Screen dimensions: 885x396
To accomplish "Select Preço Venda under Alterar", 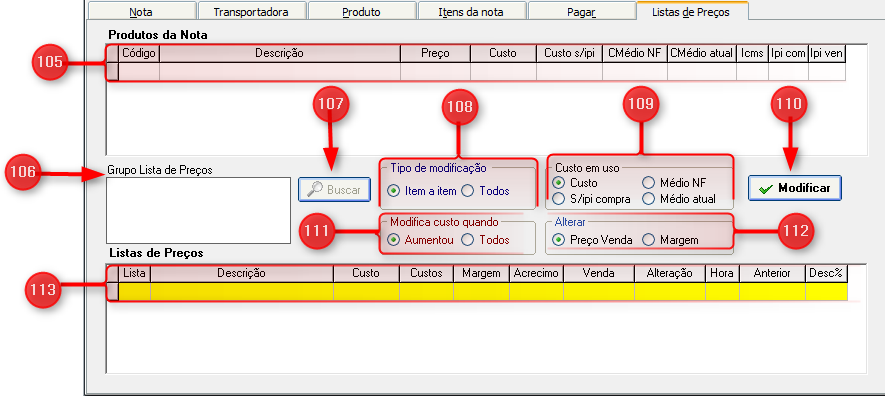I will (x=593, y=240).
